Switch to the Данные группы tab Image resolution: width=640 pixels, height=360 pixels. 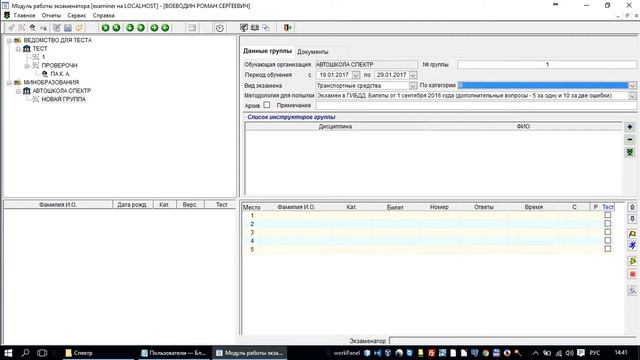click(x=267, y=51)
